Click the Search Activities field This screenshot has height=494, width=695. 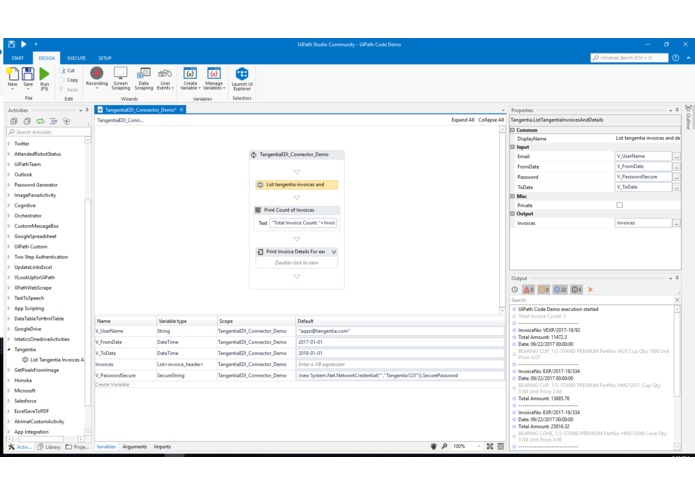[x=49, y=132]
